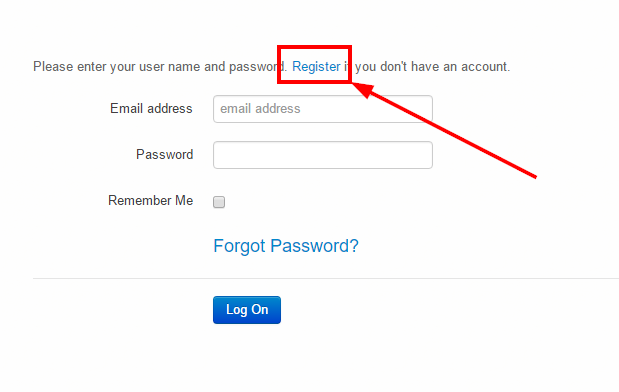Follow the Forgot Password? link
Image resolution: width=619 pixels, height=392 pixels.
(286, 246)
